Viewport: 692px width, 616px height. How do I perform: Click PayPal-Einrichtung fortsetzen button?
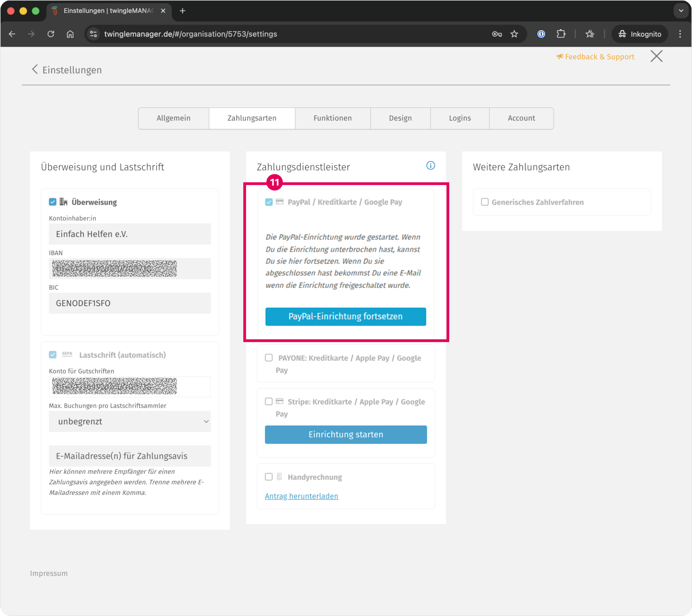tap(345, 317)
